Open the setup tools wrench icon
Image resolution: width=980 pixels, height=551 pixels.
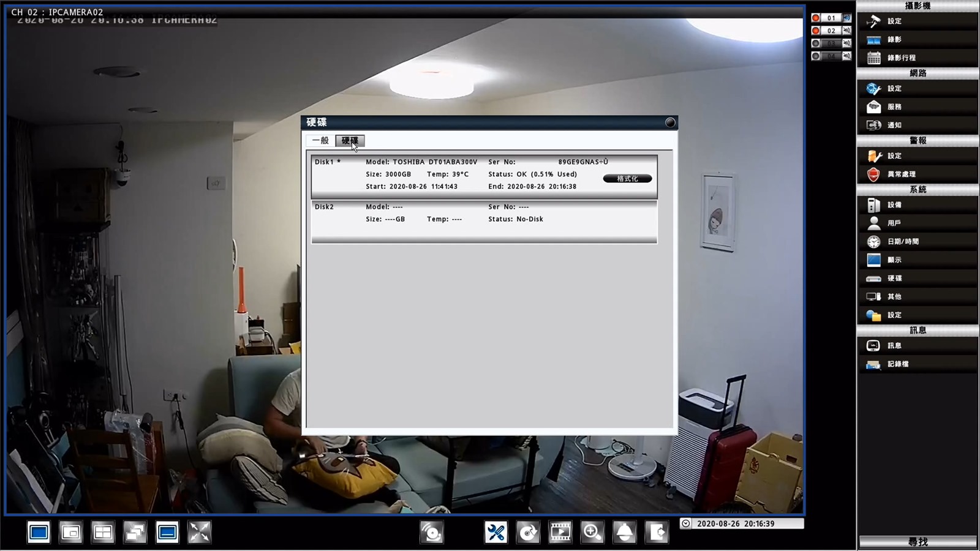pyautogui.click(x=496, y=532)
